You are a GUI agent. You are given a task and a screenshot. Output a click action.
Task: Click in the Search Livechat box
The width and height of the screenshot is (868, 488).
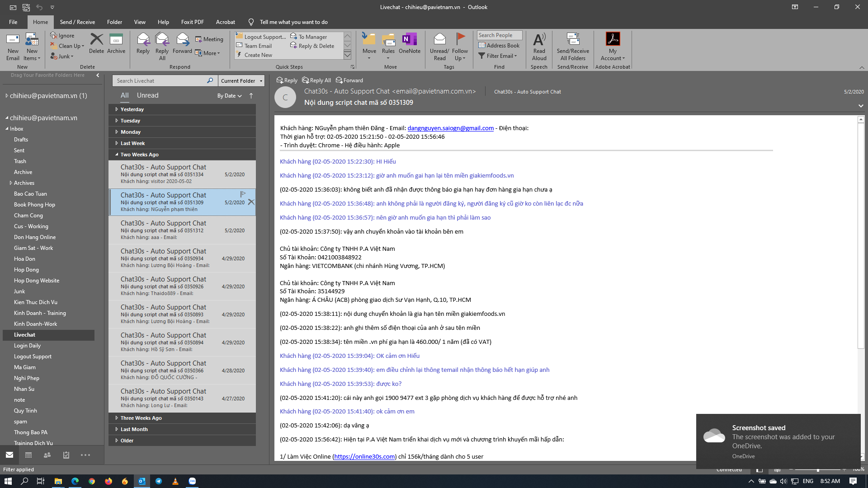point(159,81)
